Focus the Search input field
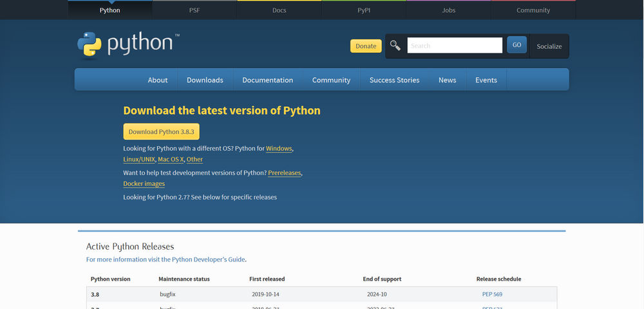The width and height of the screenshot is (644, 309). [x=455, y=45]
